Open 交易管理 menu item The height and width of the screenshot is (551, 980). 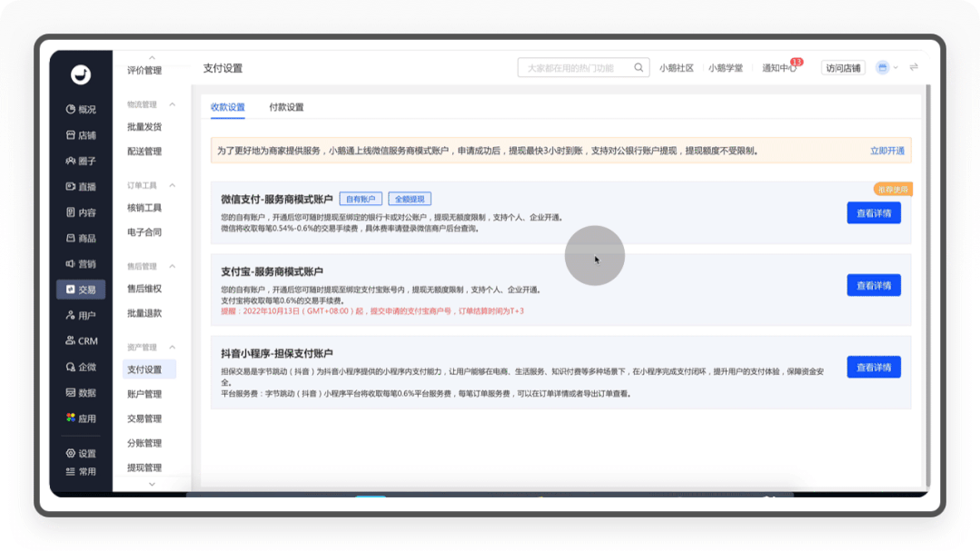point(144,418)
